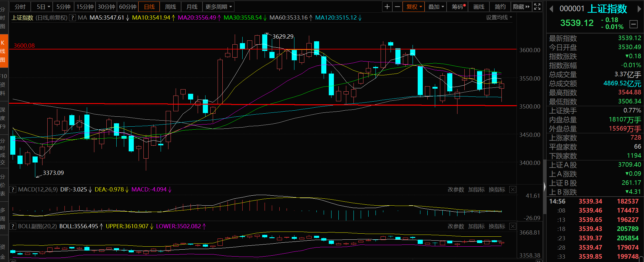Switch to 周线 weekly period tab
Image resolution: width=644 pixels, height=262 pixels.
171,7
